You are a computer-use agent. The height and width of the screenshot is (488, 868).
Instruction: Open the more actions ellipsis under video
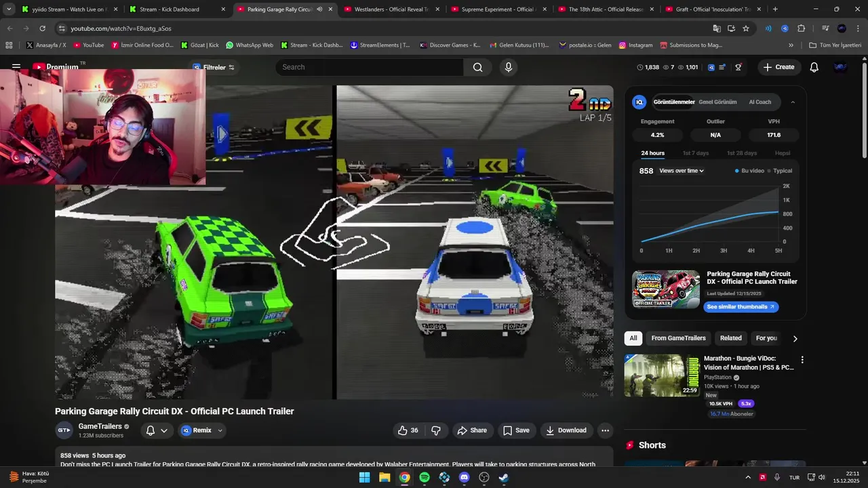tap(606, 430)
